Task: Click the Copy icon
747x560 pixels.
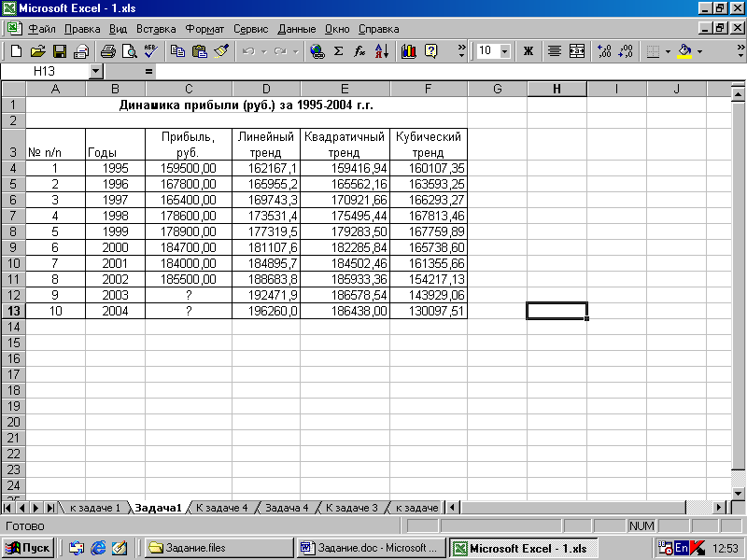Action: point(177,51)
